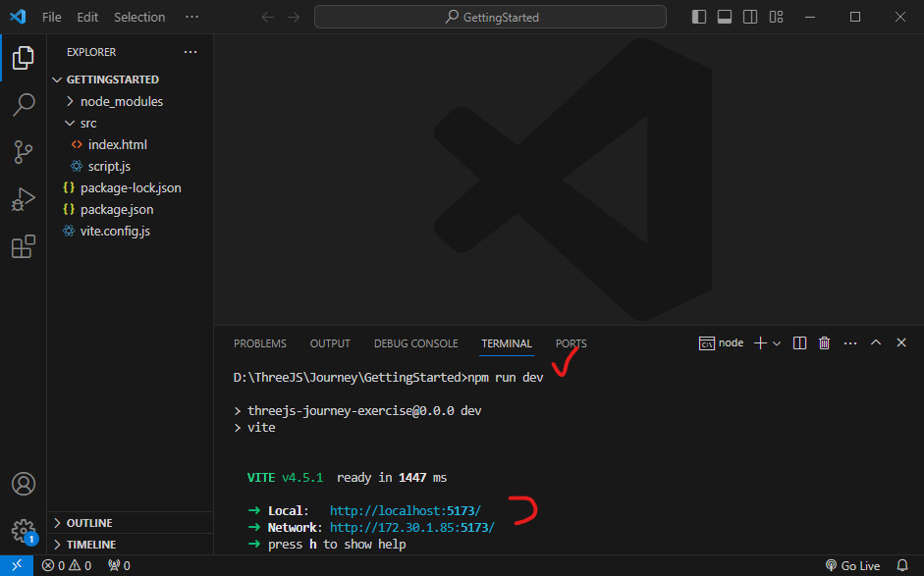Open the Extensions view
This screenshot has height=576, width=924.
[23, 246]
